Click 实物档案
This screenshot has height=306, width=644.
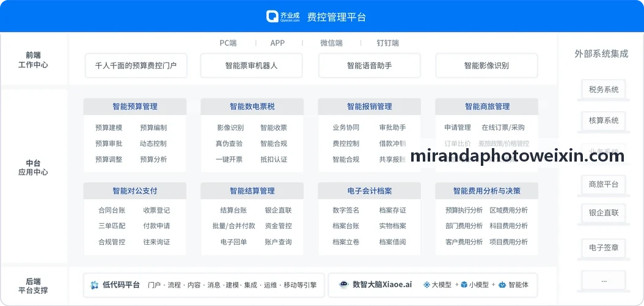click(x=393, y=226)
